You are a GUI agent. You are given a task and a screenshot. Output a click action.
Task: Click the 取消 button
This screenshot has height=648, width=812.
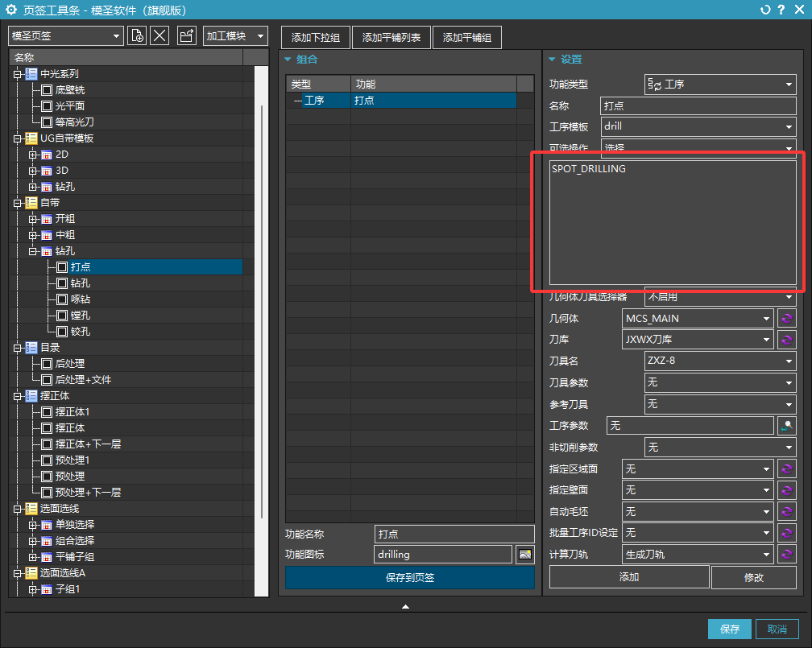tap(777, 629)
